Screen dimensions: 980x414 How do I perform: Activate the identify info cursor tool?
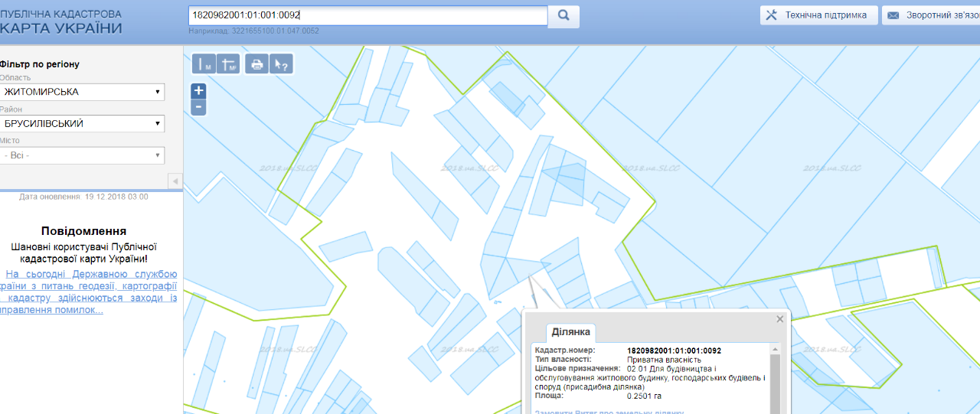tap(281, 64)
